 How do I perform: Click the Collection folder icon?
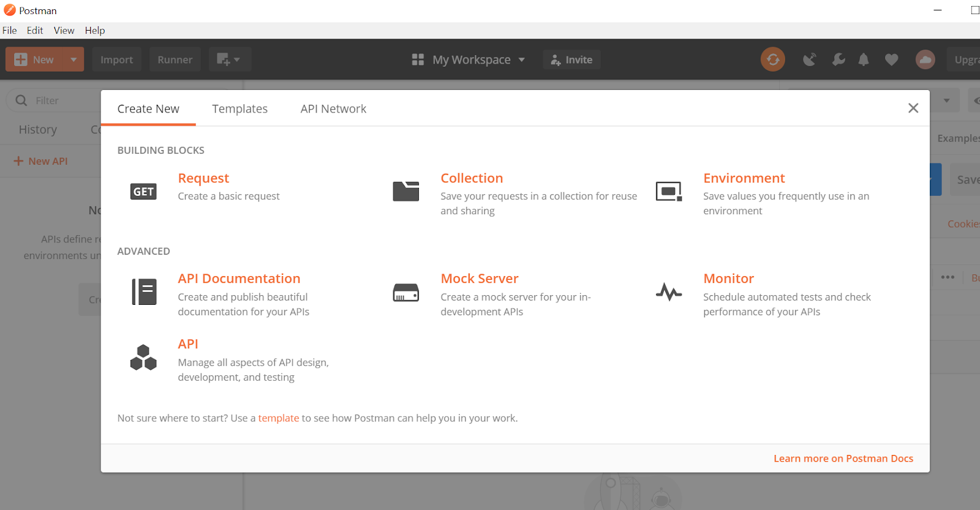405,192
